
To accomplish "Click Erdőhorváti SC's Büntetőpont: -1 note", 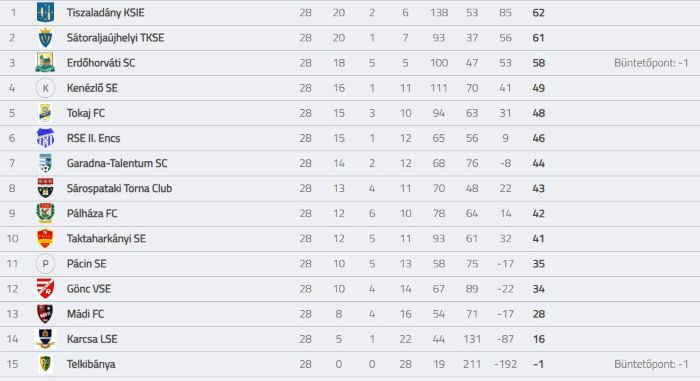I will (651, 63).
